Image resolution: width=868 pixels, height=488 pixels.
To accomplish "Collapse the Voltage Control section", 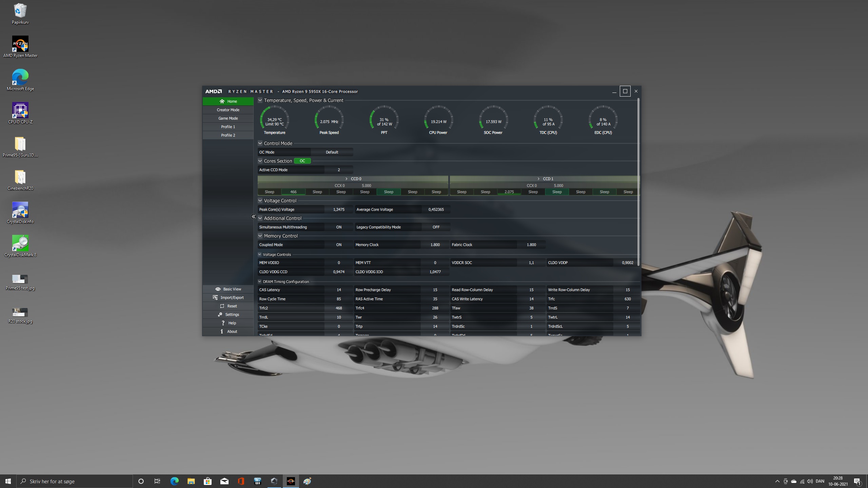I will pyautogui.click(x=260, y=201).
